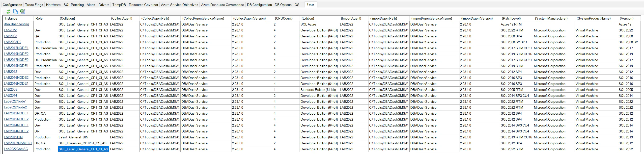Click the Export to Excel icon

(23, 11)
